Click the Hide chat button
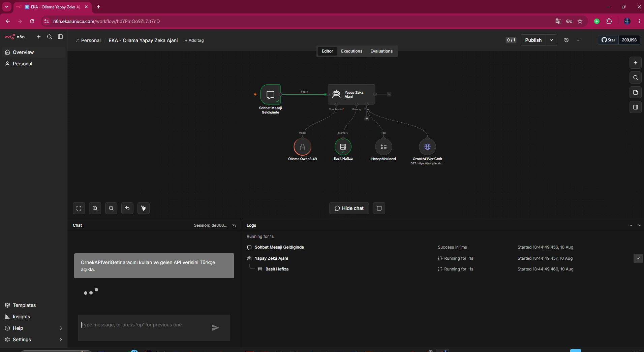The width and height of the screenshot is (644, 352). click(x=349, y=208)
